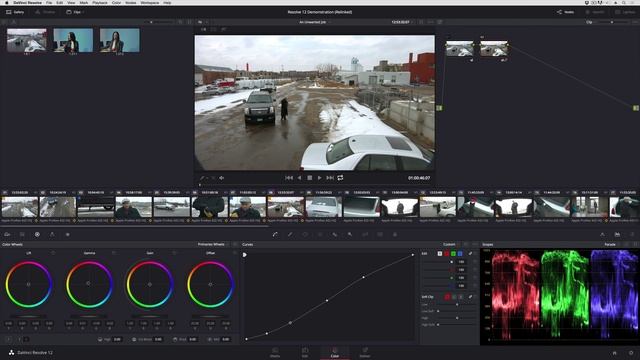Open the RGB Mixer palette icon
640x360 pixels.
click(x=52, y=235)
